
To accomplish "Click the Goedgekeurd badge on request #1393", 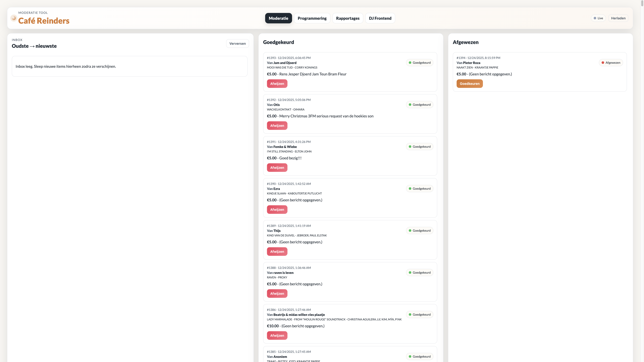I will (x=419, y=63).
